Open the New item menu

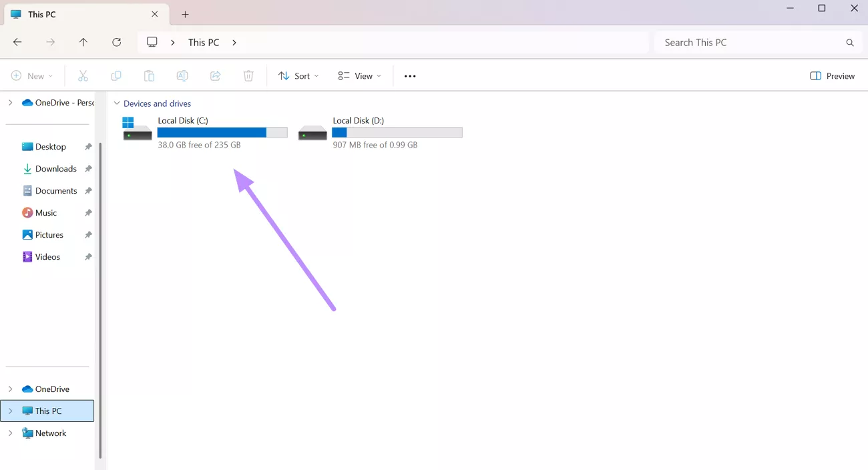tap(32, 75)
